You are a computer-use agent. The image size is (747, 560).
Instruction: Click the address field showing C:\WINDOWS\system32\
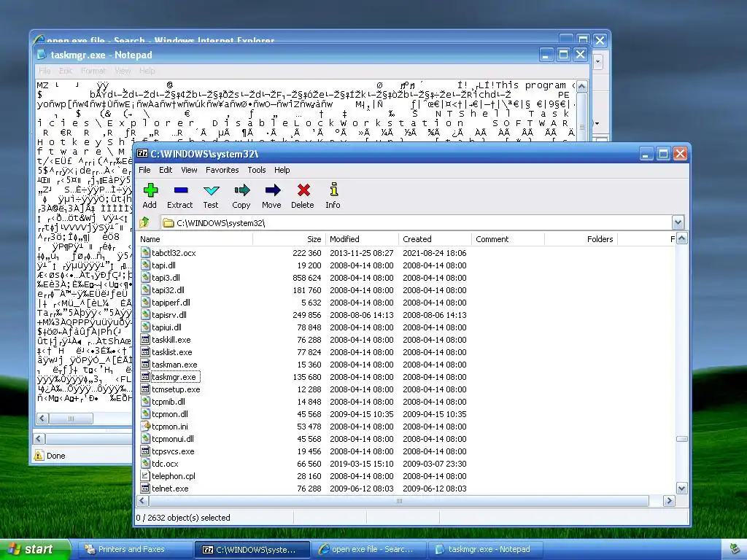click(x=417, y=222)
